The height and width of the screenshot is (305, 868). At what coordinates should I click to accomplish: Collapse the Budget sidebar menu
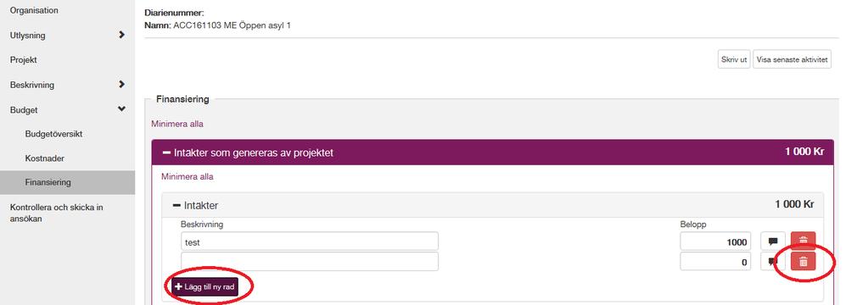click(x=122, y=109)
